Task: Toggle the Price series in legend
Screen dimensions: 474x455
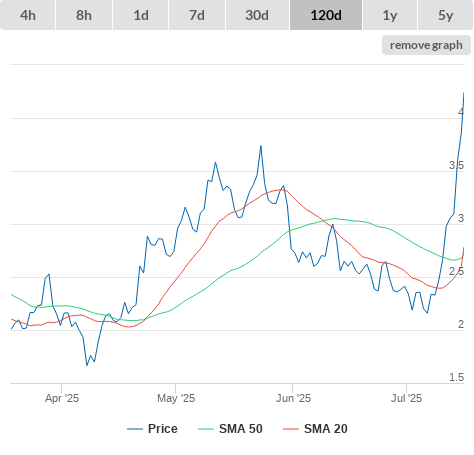Action: (163, 429)
